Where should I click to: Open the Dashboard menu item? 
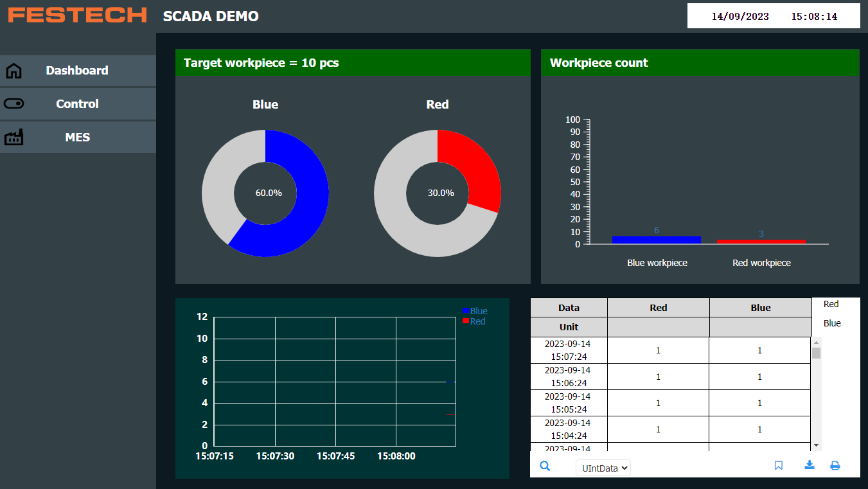coord(78,71)
